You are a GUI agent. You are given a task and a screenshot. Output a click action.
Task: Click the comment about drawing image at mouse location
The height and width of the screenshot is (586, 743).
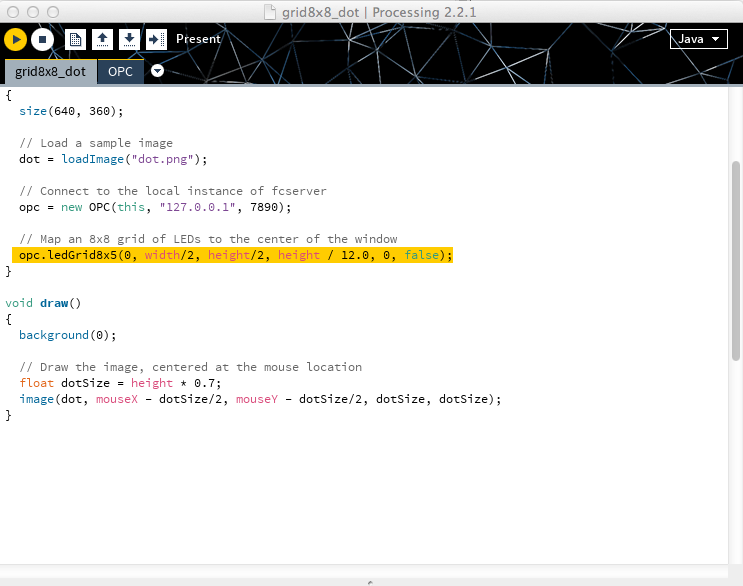(190, 367)
